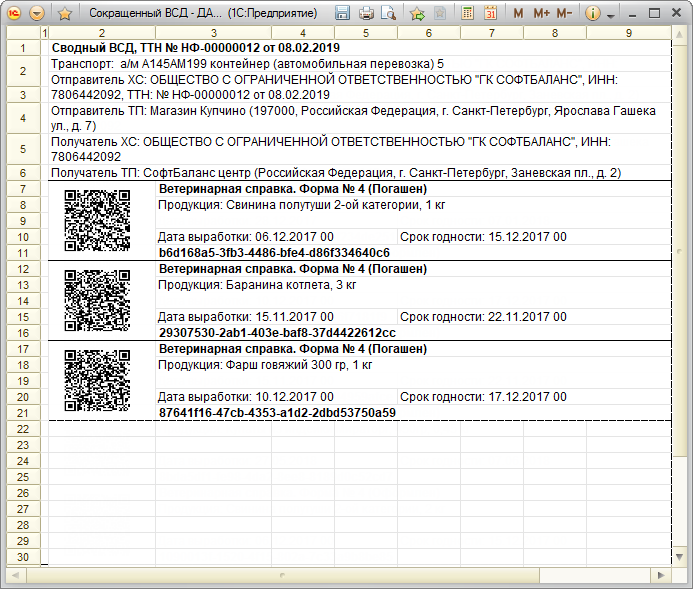Click 'Срок годности: 22.11.2017 00'
693x589 pixels.
pyautogui.click(x=483, y=317)
